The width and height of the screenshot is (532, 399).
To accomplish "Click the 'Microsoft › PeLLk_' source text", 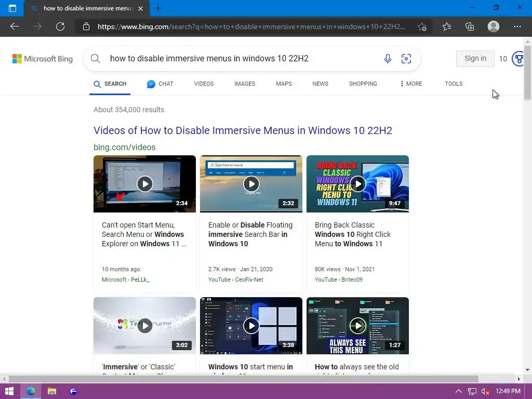I will 126,280.
